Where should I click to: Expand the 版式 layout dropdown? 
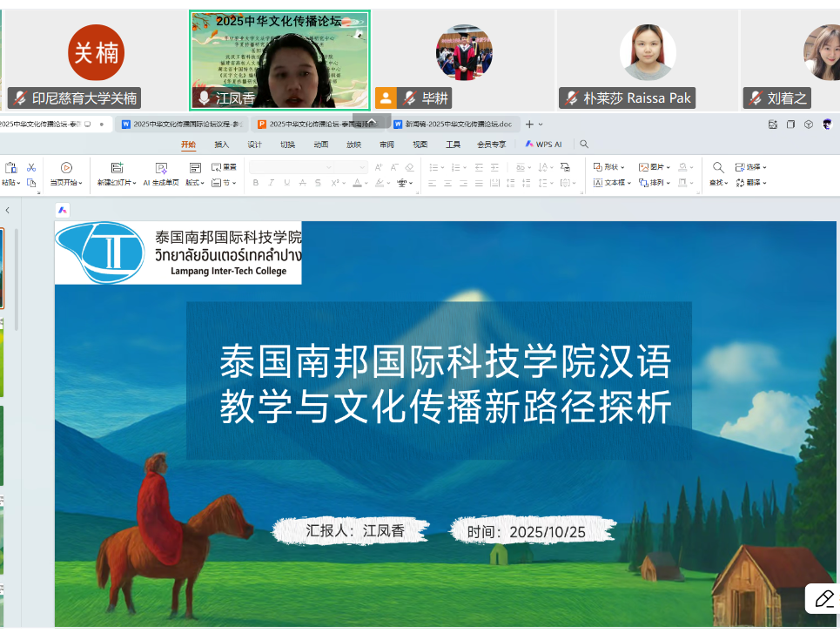195,183
